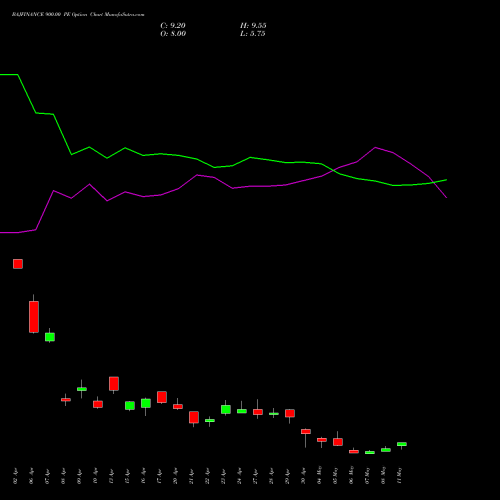Click the 23 Apr date label
This screenshot has width=500, height=500.
click(223, 476)
